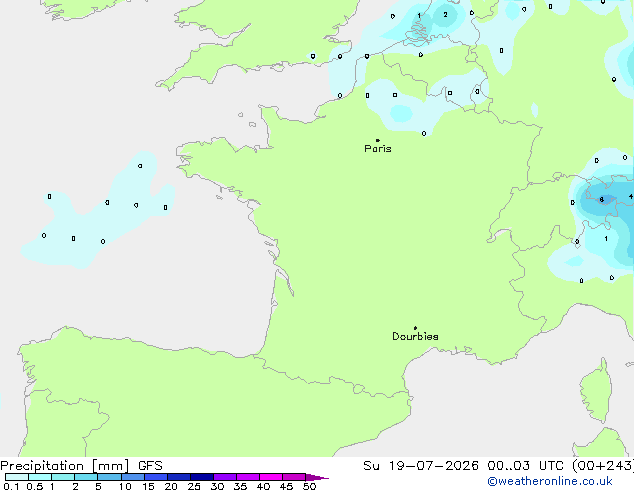The image size is (634, 490).
Task: Click the '0.5' legend scale label
Action: 35,486
